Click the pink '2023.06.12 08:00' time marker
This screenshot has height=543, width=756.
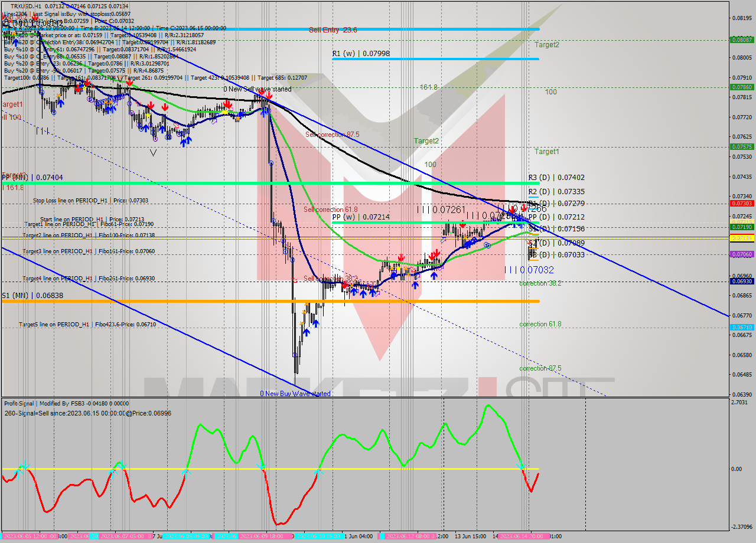pos(411,536)
